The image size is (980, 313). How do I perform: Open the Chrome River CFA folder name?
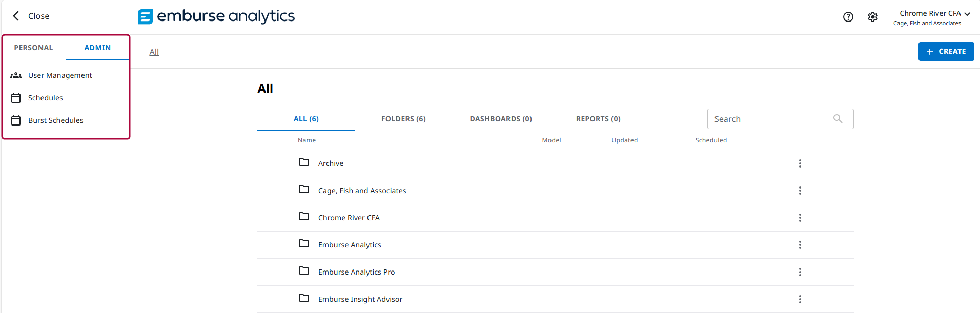pyautogui.click(x=349, y=218)
